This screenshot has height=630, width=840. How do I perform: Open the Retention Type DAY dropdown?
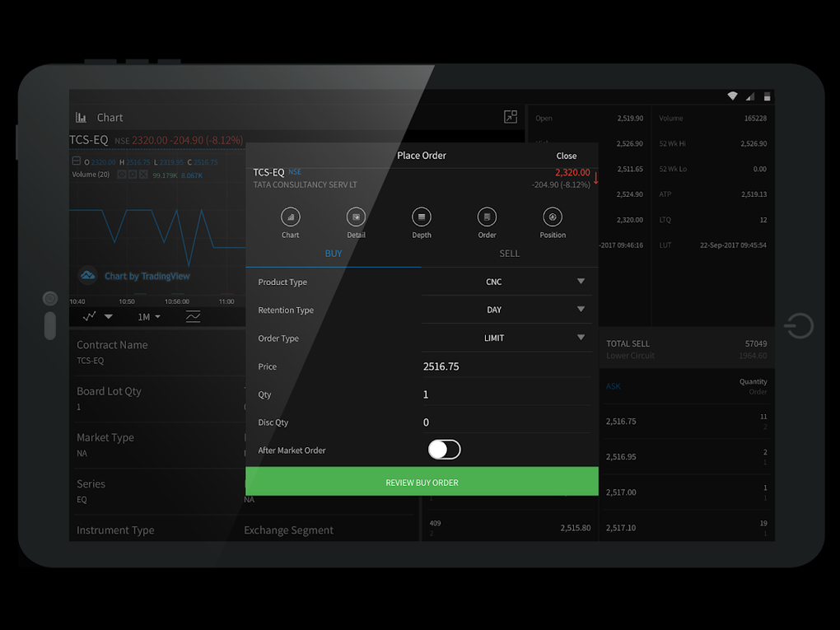[506, 310]
